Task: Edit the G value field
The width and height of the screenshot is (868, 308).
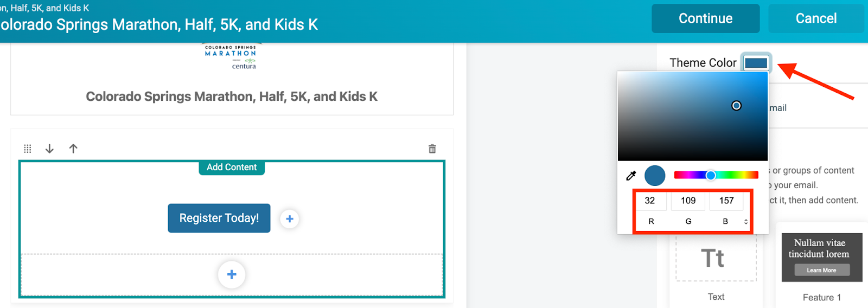Action: (x=688, y=201)
